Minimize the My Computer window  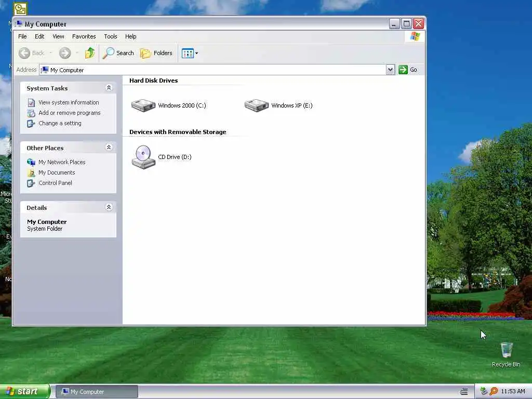coord(394,24)
